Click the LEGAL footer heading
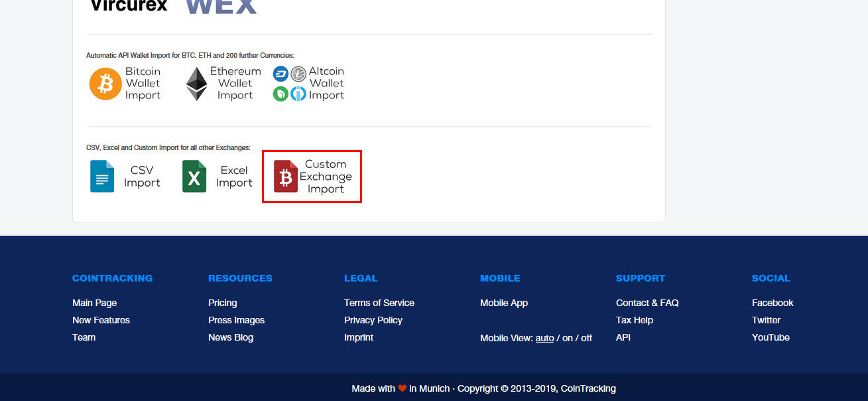Screen dimensions: 868x401 tap(361, 278)
